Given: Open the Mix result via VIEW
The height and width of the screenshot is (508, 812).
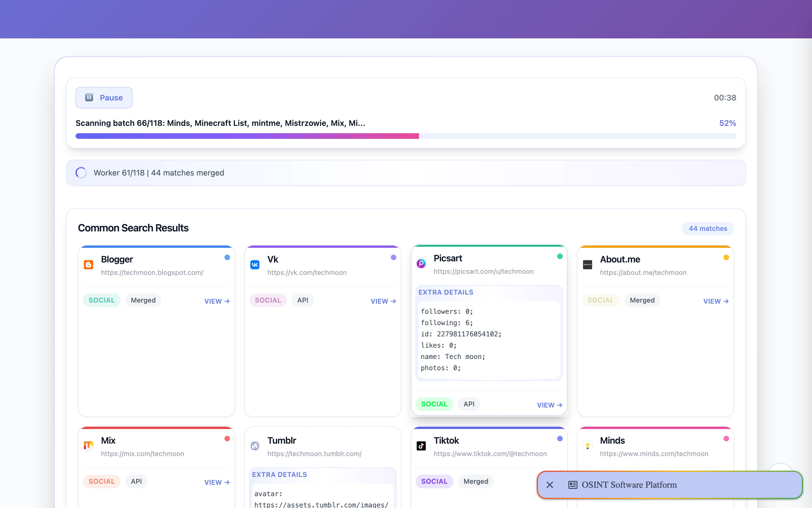Looking at the screenshot, I should pos(217,482).
